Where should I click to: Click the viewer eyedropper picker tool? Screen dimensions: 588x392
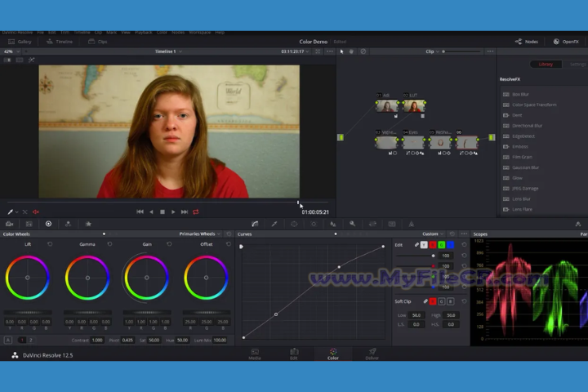tap(11, 212)
